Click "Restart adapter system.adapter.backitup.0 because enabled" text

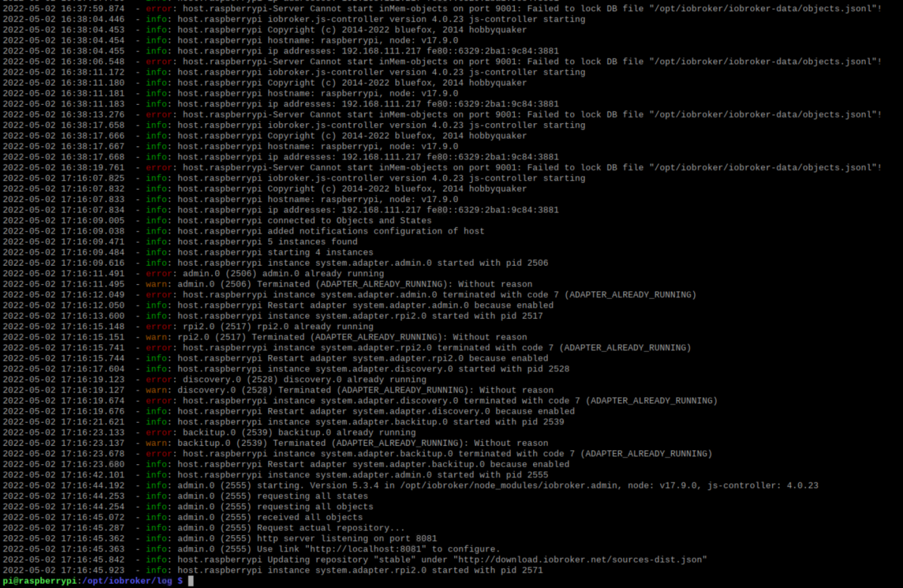point(418,464)
